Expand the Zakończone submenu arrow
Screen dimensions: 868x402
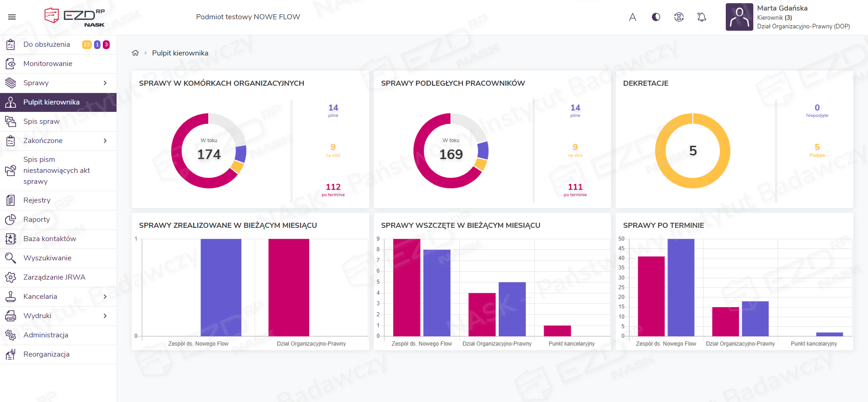point(105,141)
